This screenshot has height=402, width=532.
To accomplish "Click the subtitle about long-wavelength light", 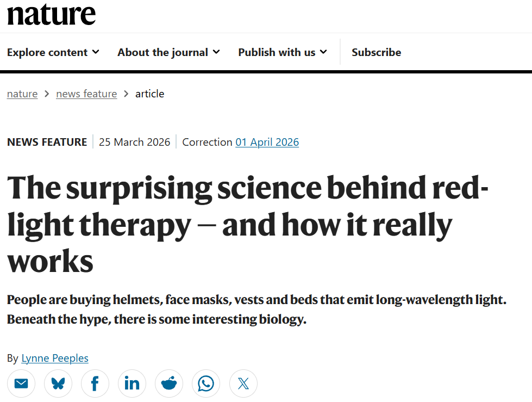I will pos(256,309).
